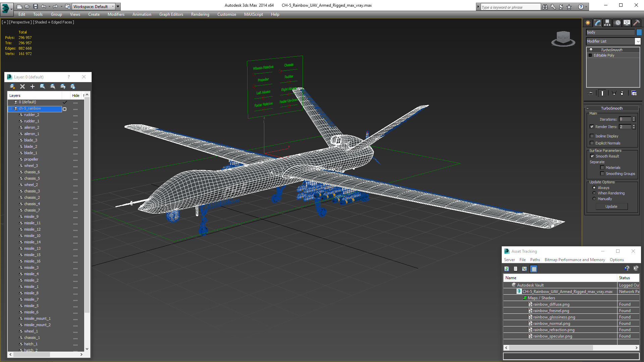Click the Open File folder icon

click(27, 6)
